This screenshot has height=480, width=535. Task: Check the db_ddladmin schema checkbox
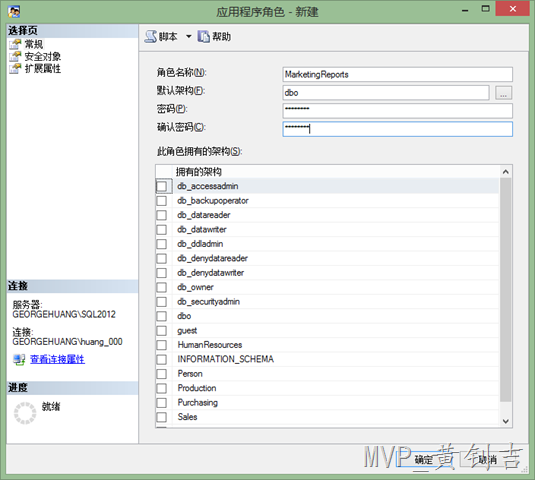pos(162,244)
